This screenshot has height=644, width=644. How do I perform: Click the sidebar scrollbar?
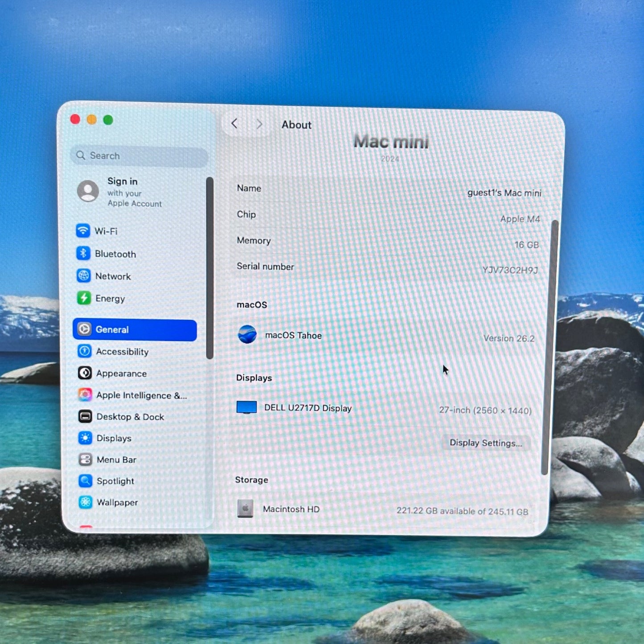pyautogui.click(x=209, y=268)
